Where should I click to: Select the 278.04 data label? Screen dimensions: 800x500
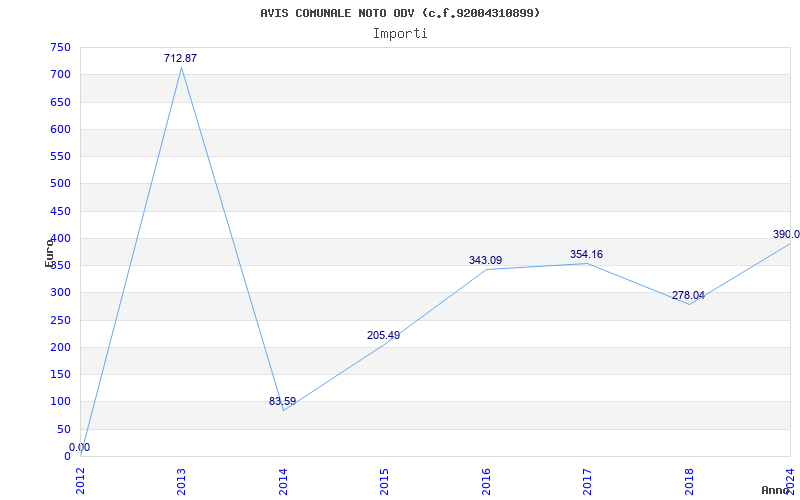[x=688, y=295]
